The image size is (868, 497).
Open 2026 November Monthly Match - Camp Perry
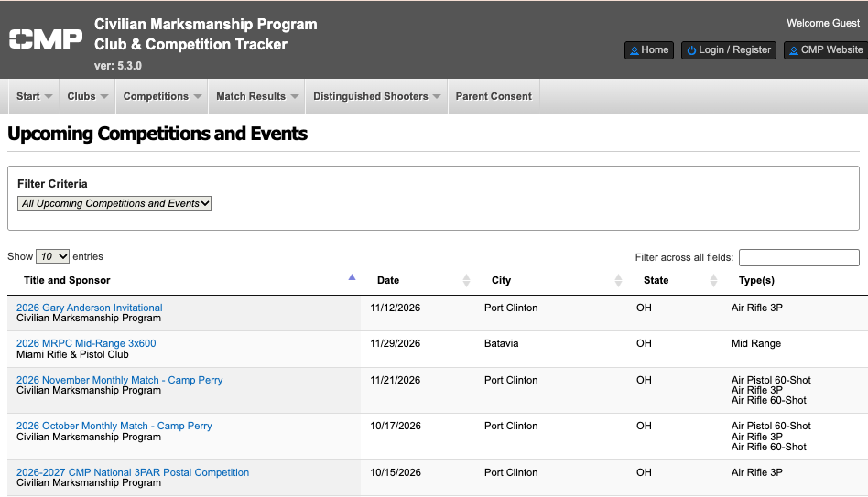[119, 380]
